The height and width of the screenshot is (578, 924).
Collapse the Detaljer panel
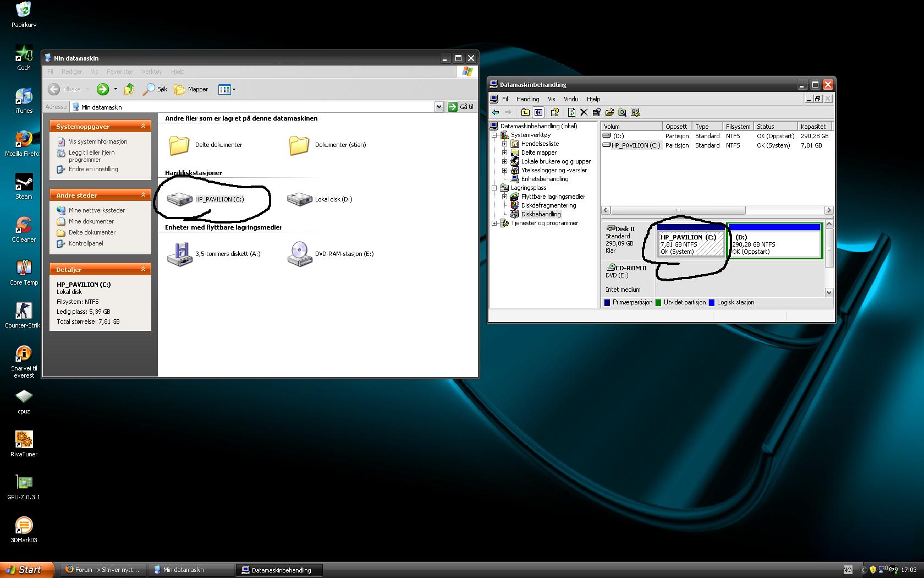143,269
